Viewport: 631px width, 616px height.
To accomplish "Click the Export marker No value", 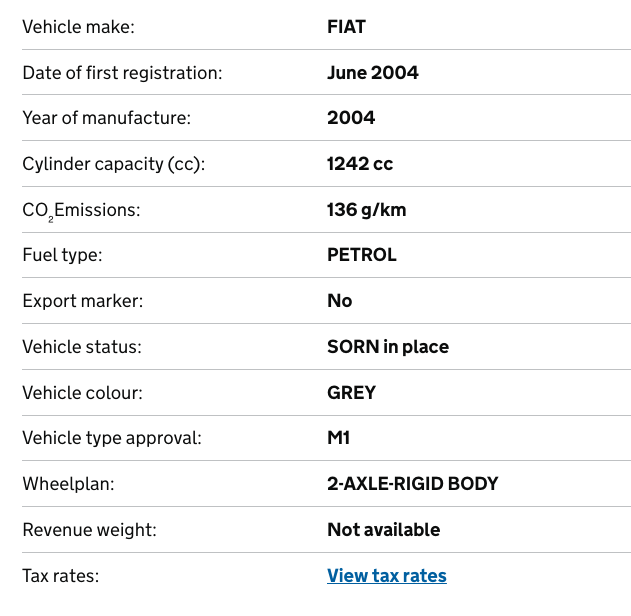I will pyautogui.click(x=340, y=301).
